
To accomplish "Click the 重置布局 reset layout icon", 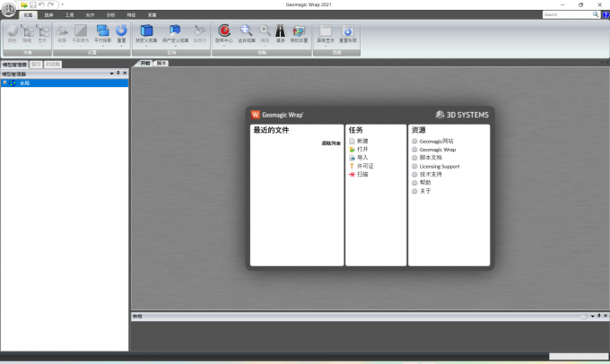I will tap(348, 30).
